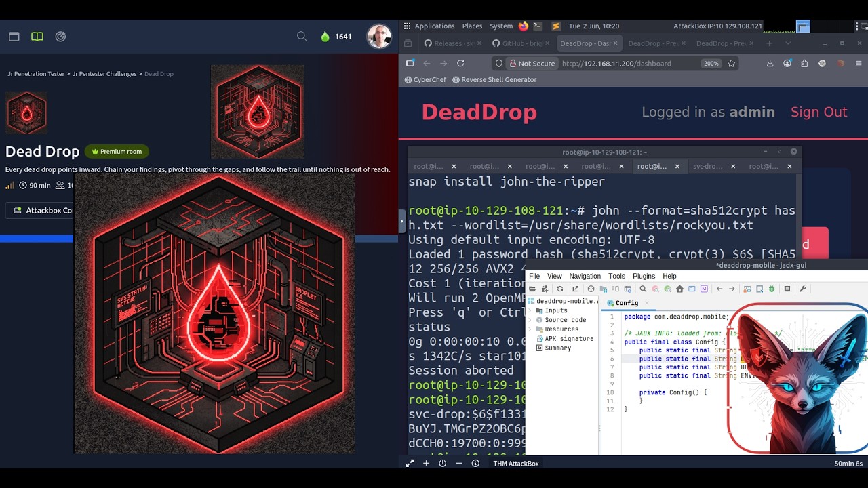Image resolution: width=868 pixels, height=488 pixels.
Task: Select APK signature tree item
Action: click(564, 338)
